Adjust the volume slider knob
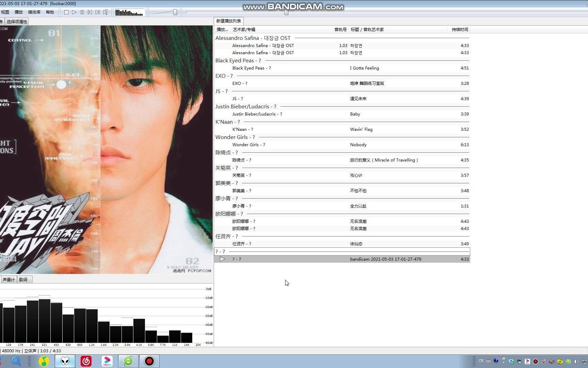 click(x=175, y=12)
